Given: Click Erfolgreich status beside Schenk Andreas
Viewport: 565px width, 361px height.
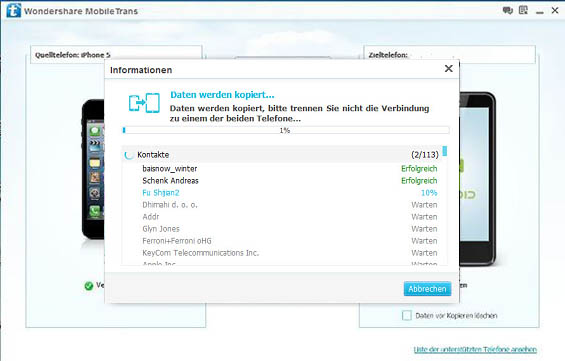Looking at the screenshot, I should (419, 180).
